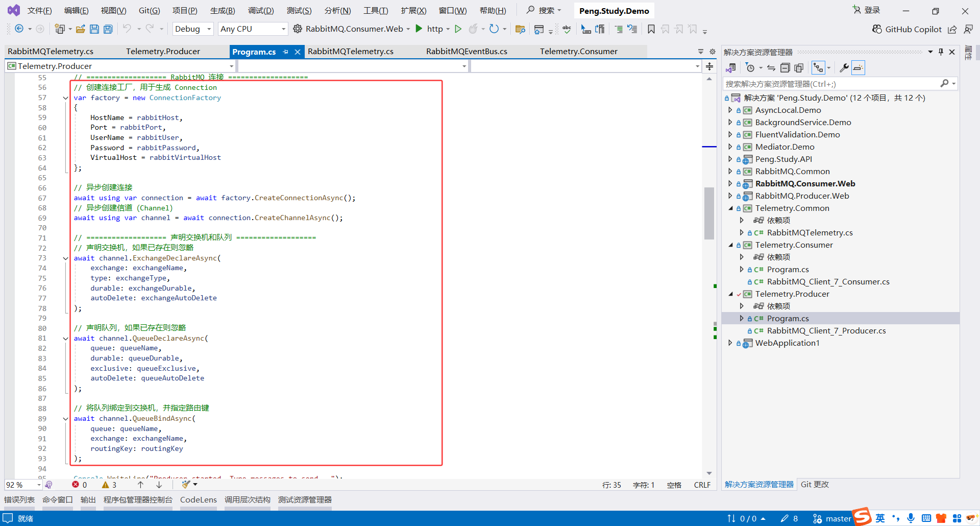Click the code cleanup broom icon
The width and height of the screenshot is (980, 526).
point(186,485)
